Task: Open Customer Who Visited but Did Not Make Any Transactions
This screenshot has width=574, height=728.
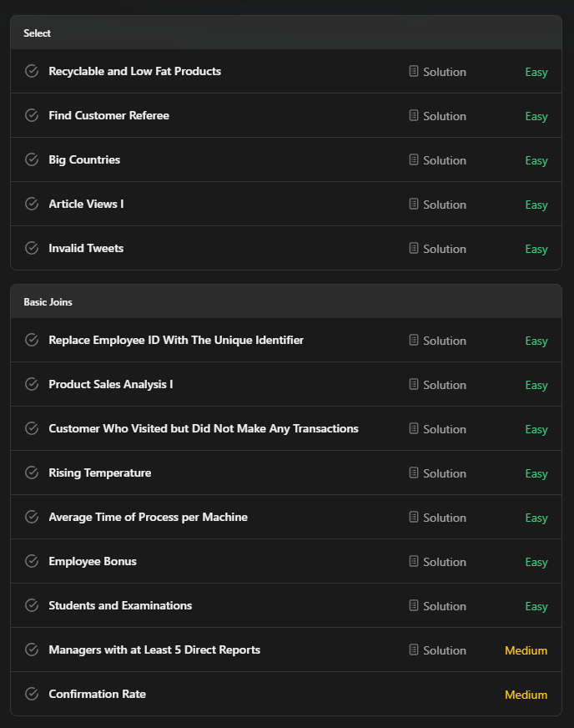Action: [x=204, y=428]
